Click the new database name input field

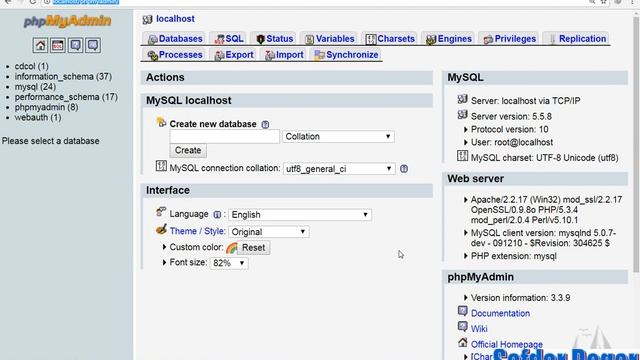(x=225, y=137)
